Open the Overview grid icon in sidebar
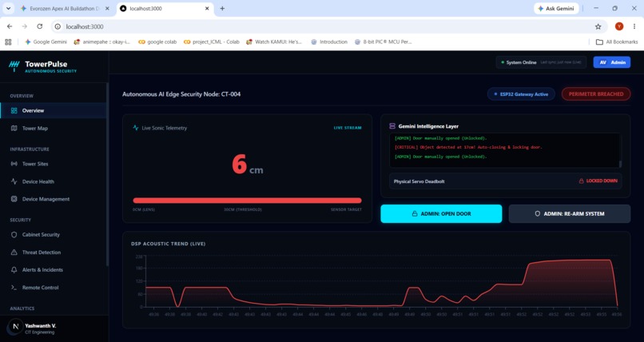 point(14,110)
